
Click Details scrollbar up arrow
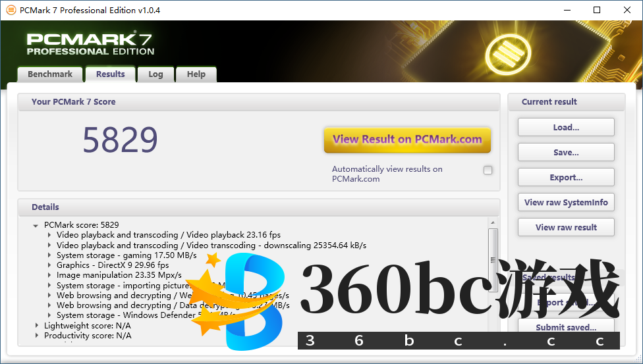(x=492, y=223)
